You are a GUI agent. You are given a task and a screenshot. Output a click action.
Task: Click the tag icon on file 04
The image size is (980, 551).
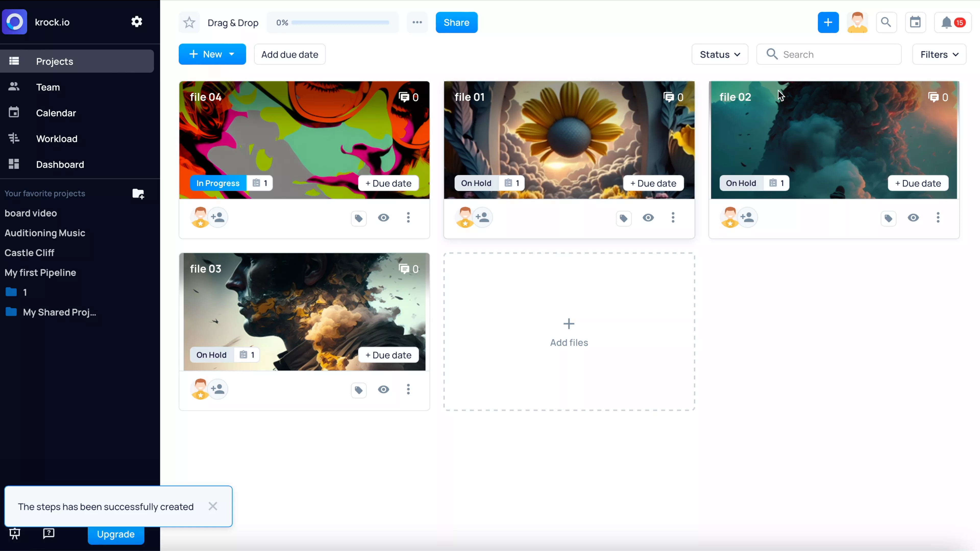pyautogui.click(x=358, y=218)
